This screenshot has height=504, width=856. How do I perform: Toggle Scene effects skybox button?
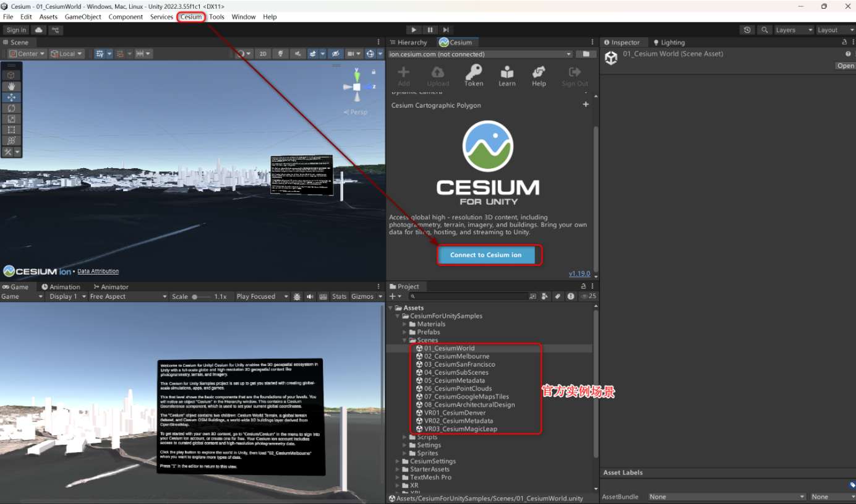click(313, 54)
